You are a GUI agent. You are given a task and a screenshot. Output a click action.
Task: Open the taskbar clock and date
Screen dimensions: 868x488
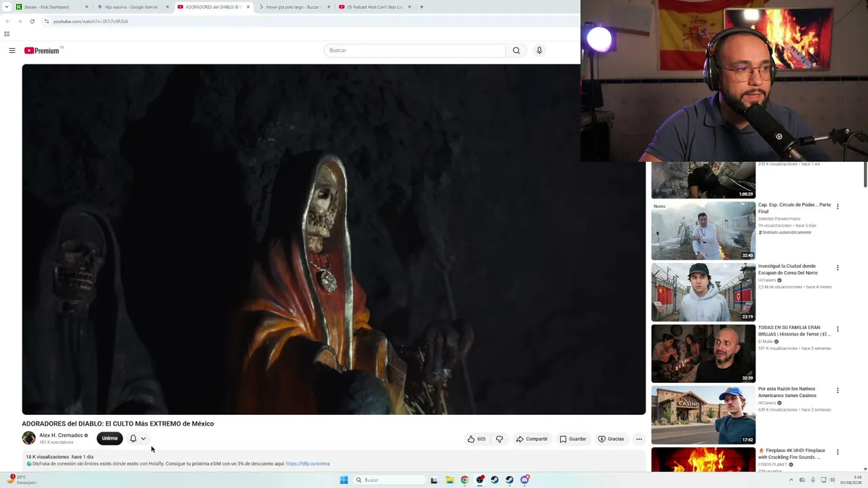pyautogui.click(x=851, y=480)
